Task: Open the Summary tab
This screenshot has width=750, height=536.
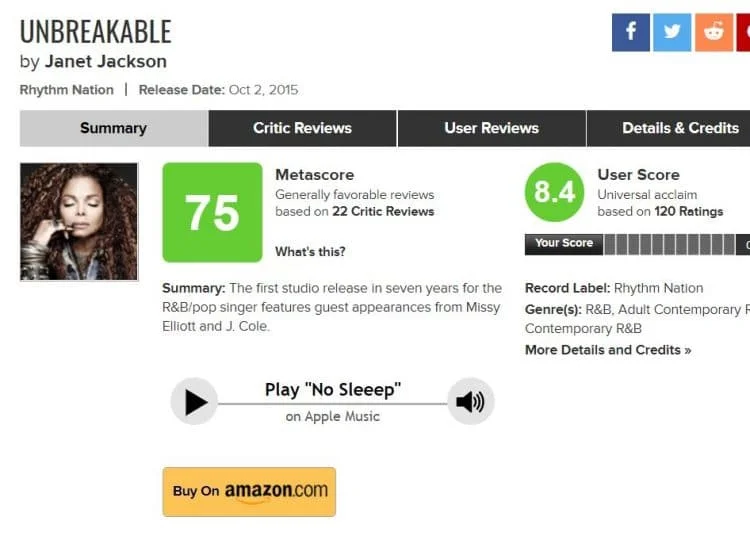Action: (113, 128)
